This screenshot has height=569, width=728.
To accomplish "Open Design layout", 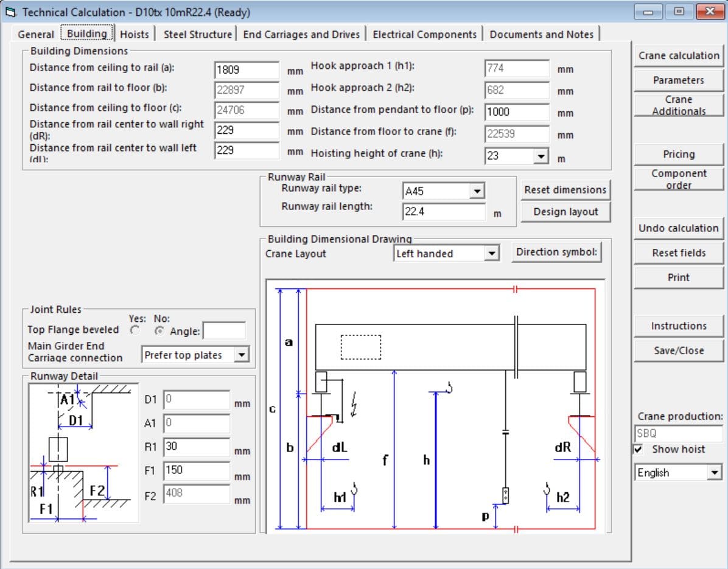I will tap(565, 212).
